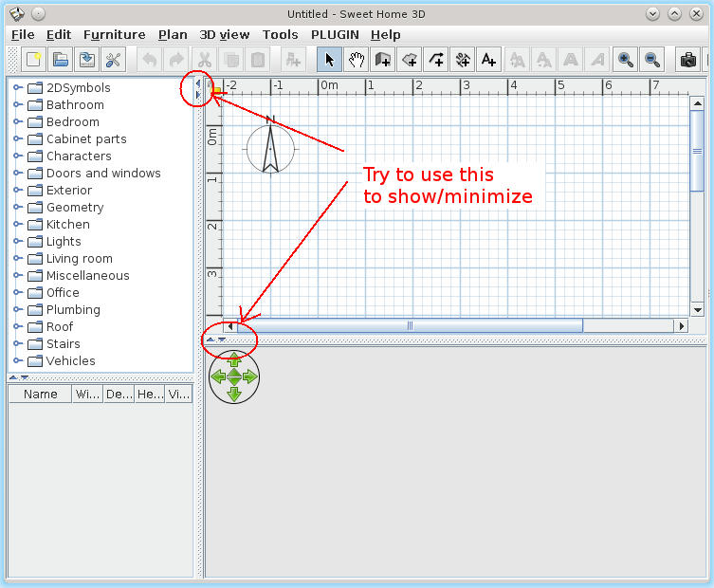The image size is (714, 588).
Task: Sort furniture by the Name column header
Action: point(41,394)
